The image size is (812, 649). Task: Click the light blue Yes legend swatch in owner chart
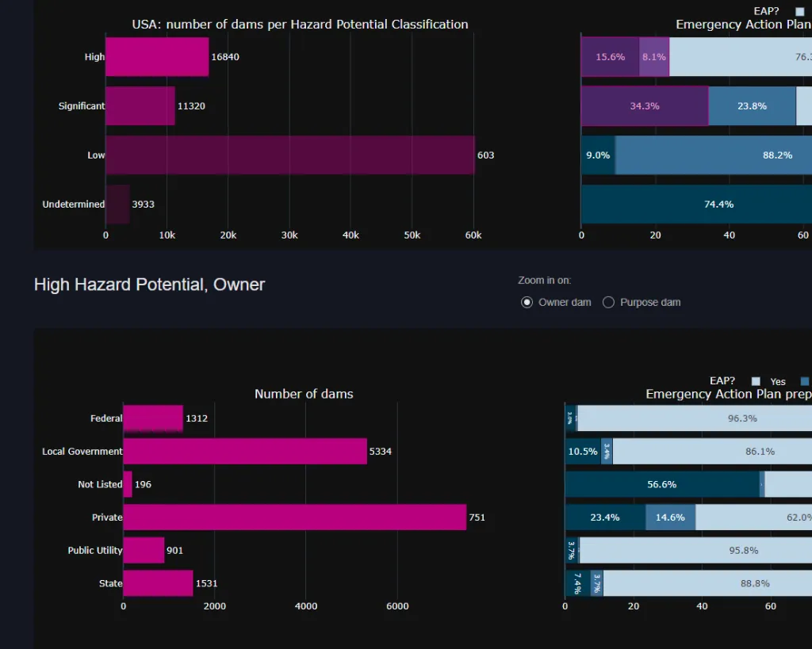coord(756,381)
